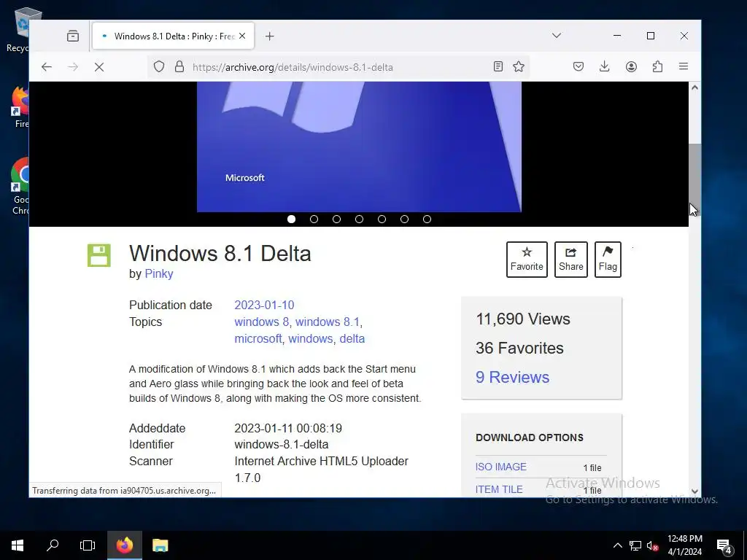Open the 'windows 8.1' topic link

pyautogui.click(x=328, y=322)
